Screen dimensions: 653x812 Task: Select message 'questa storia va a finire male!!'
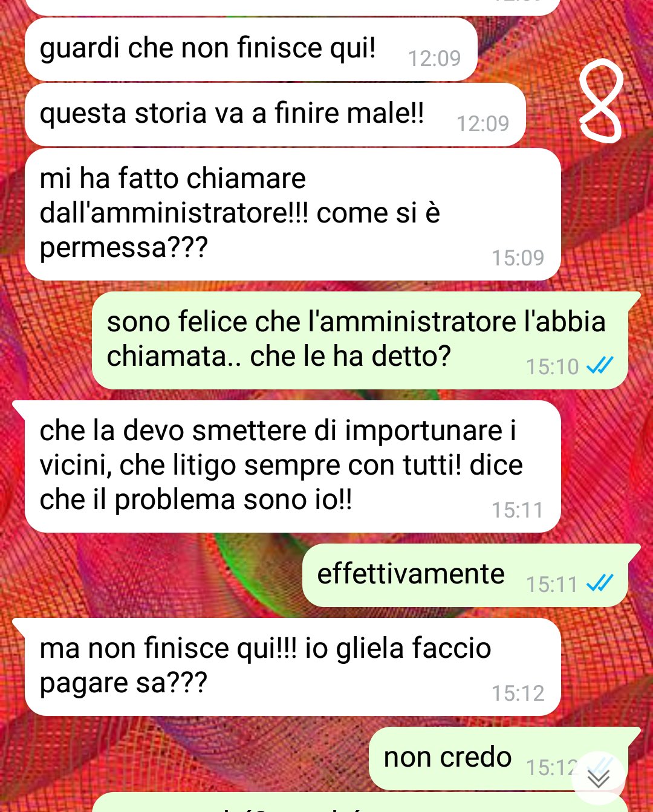(x=275, y=115)
